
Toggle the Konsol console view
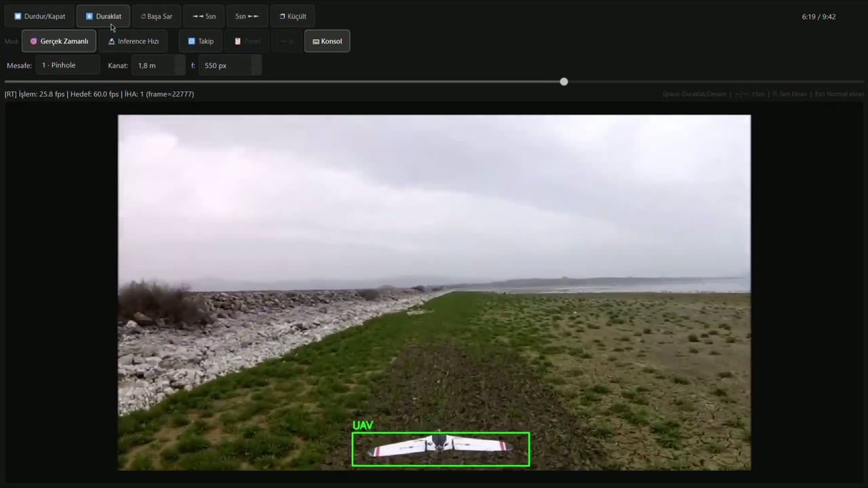327,41
